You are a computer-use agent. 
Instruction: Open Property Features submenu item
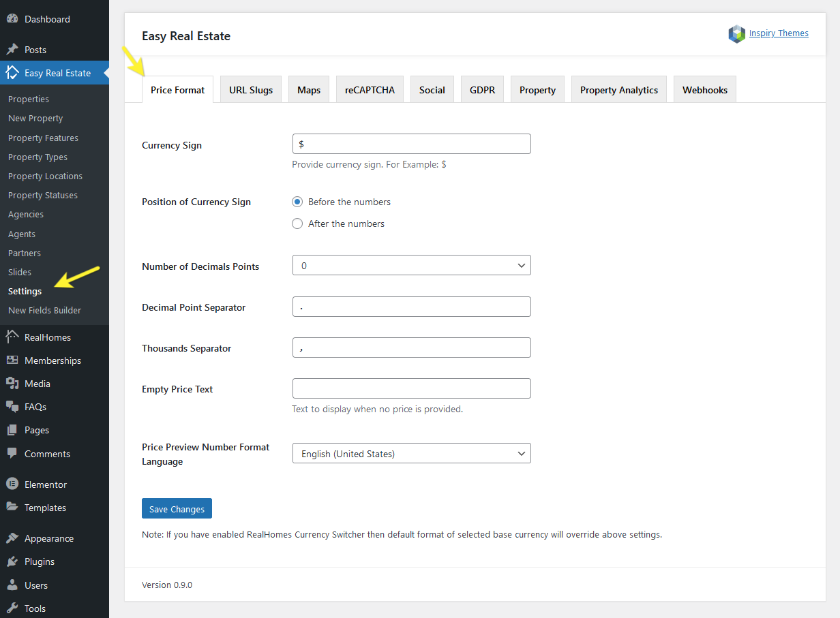click(43, 138)
